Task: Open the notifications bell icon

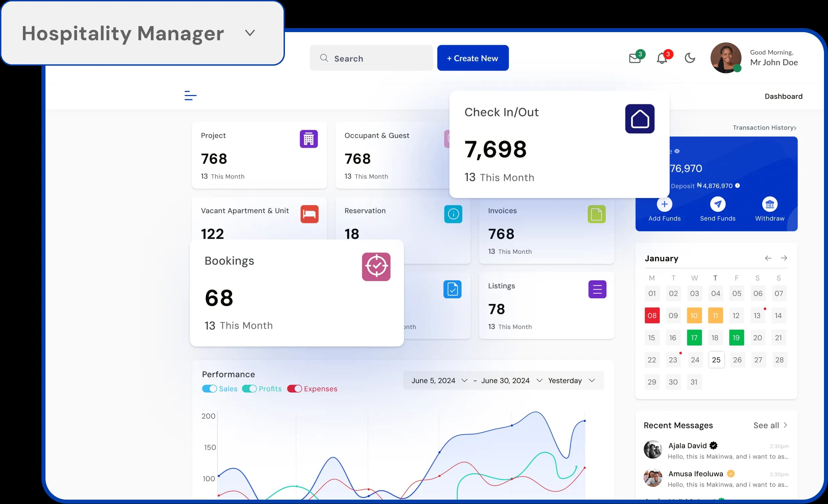Action: click(662, 59)
